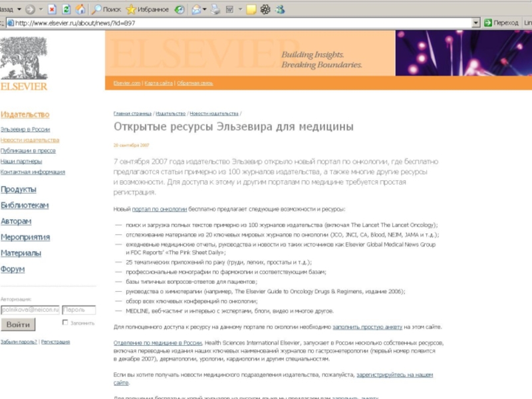This screenshot has width=532, height=399.
Task: Print the page with printer icon
Action: tap(215, 9)
